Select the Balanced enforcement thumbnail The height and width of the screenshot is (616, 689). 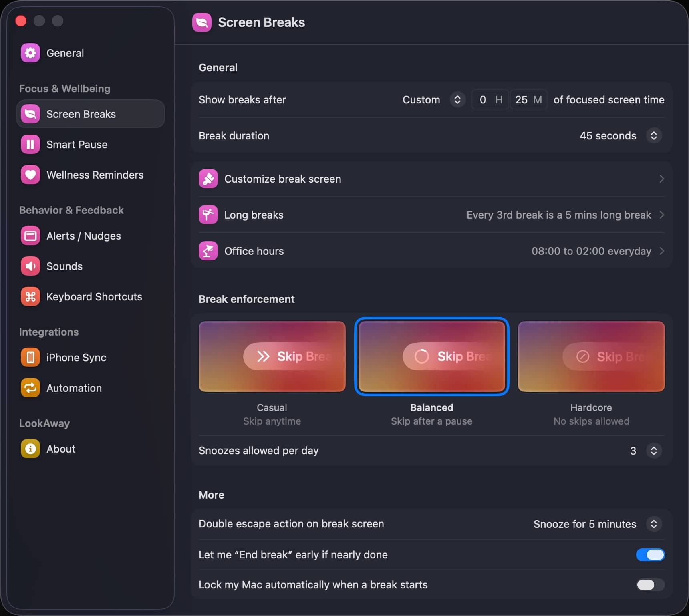(x=432, y=356)
